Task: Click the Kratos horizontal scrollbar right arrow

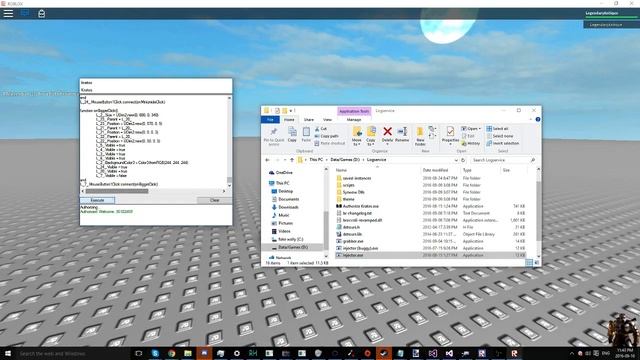Action: click(224, 191)
